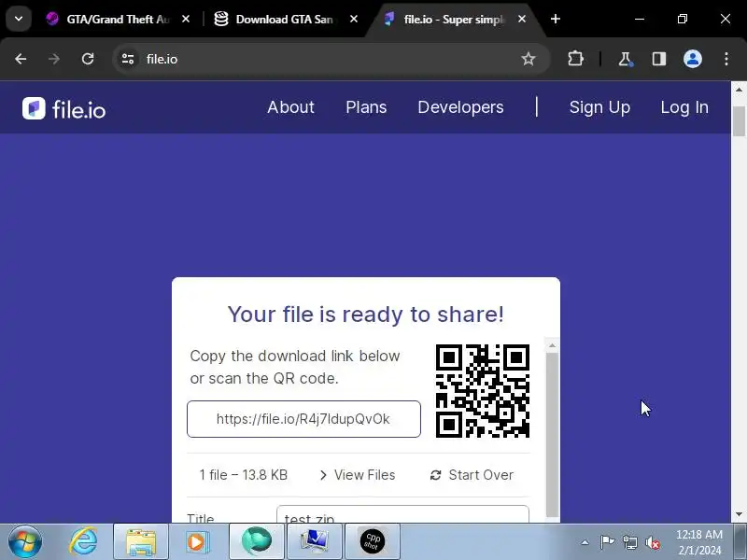Open the Chrome profile avatar

point(693,59)
